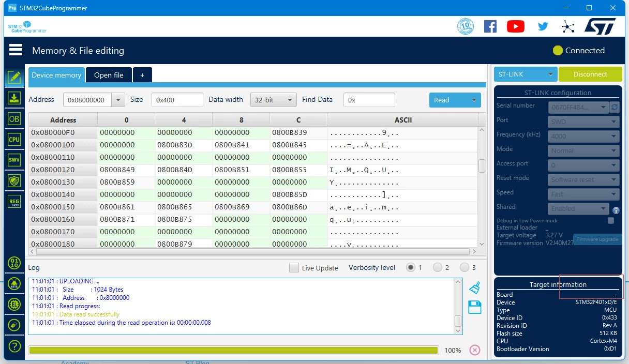This screenshot has height=364, width=629.
Task: Expand the Address dropdown arrow
Action: (x=118, y=100)
